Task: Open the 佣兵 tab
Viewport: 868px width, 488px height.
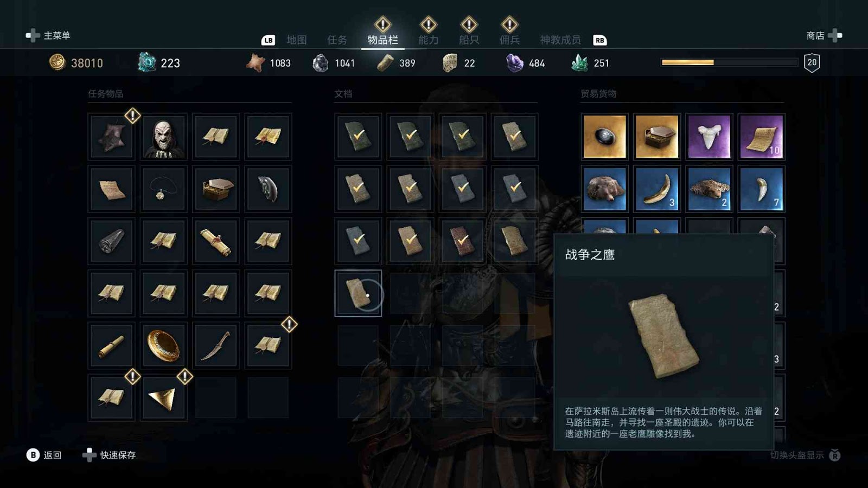Action: tap(509, 40)
